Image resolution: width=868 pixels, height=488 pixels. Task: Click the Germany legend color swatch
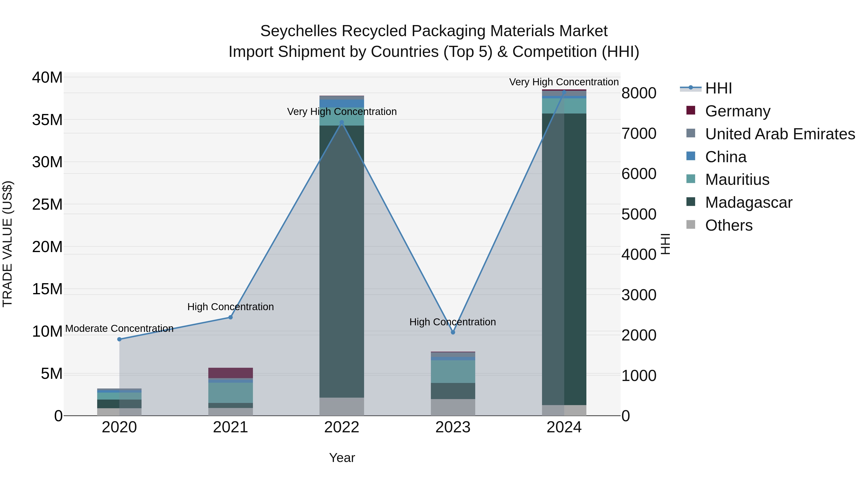pos(691,110)
